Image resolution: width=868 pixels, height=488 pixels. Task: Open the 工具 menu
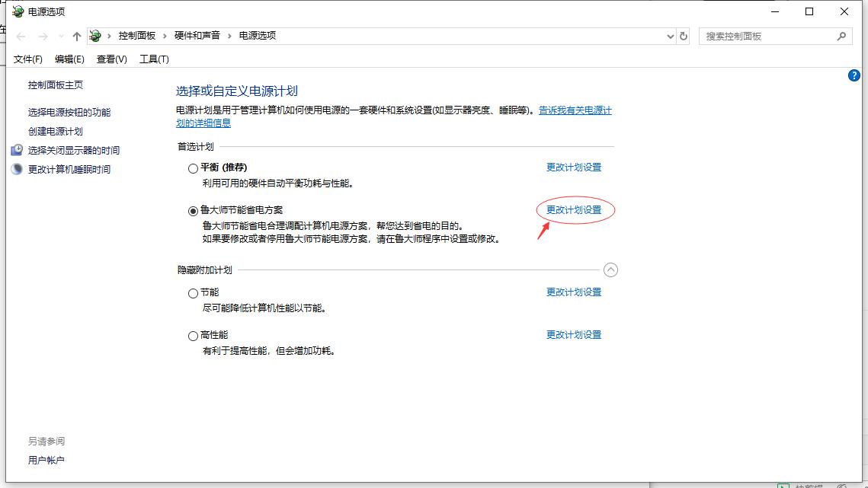[152, 59]
